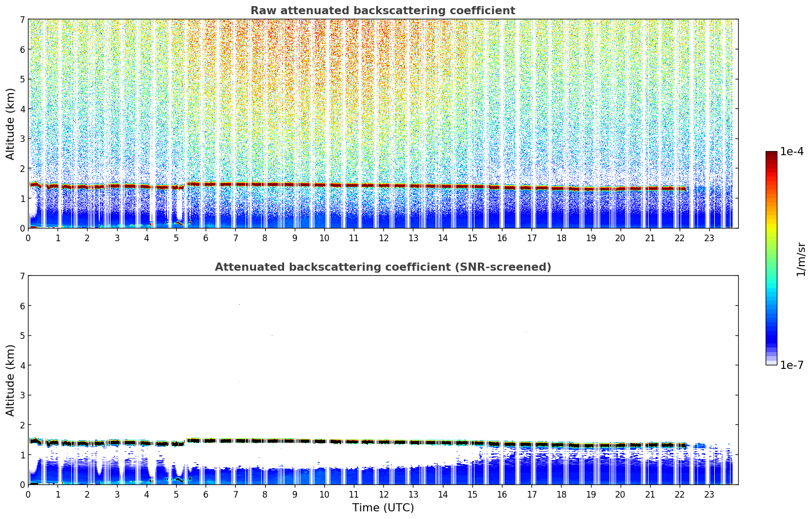Click inside the SNR-screened plot area
Viewport: 812px width, 519px height.
383,380
